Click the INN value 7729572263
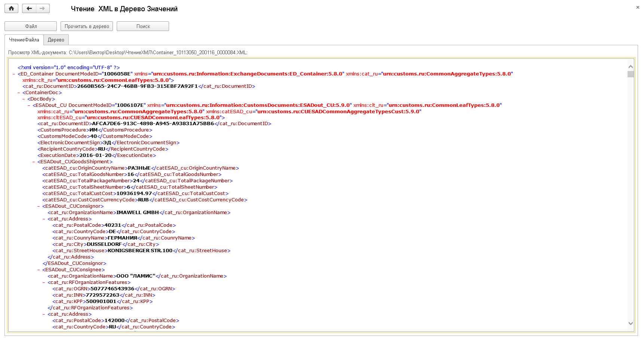 pos(102,295)
